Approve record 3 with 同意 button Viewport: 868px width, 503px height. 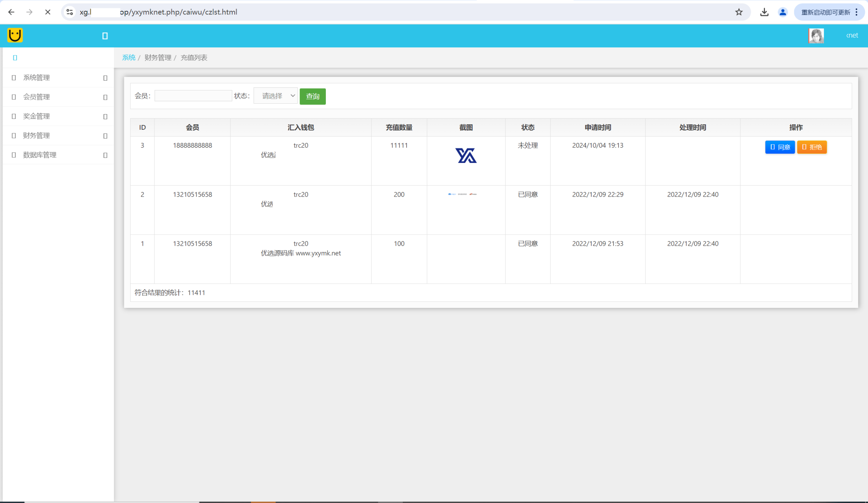coord(780,147)
